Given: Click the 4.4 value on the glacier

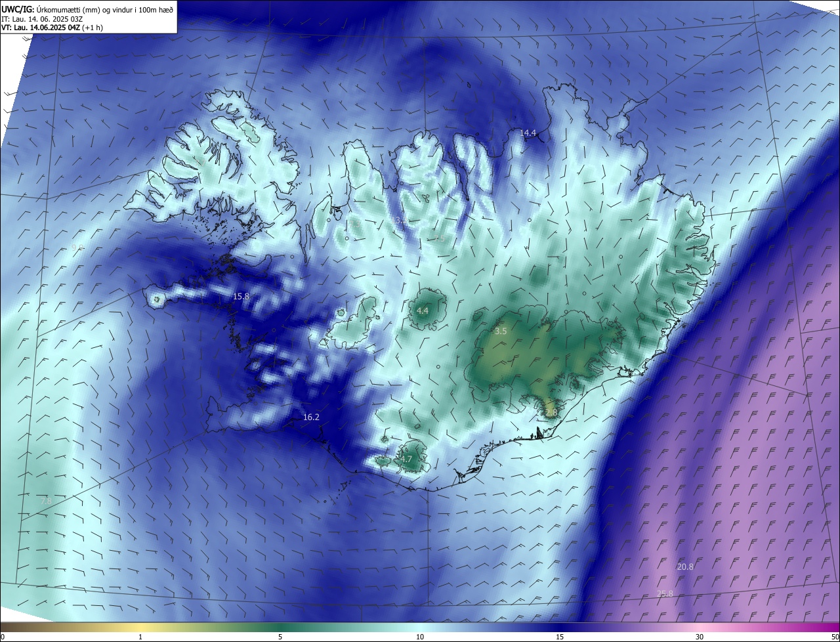Looking at the screenshot, I should coord(423,311).
